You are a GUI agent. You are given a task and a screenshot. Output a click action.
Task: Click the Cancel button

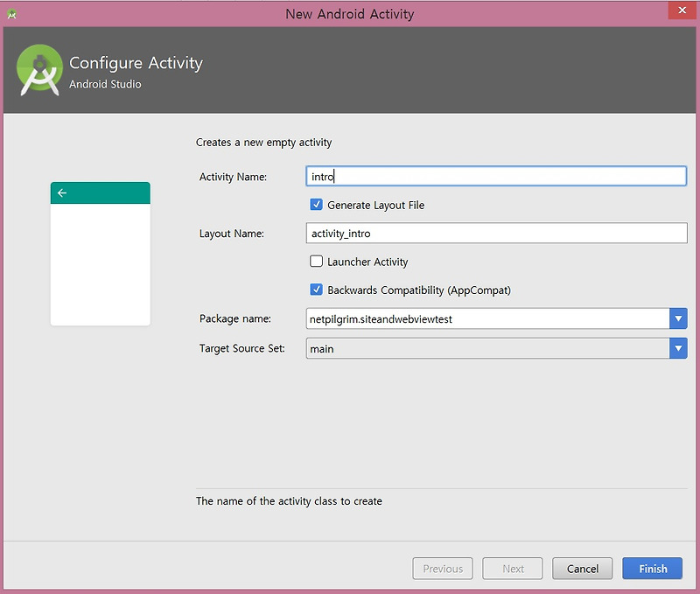582,569
